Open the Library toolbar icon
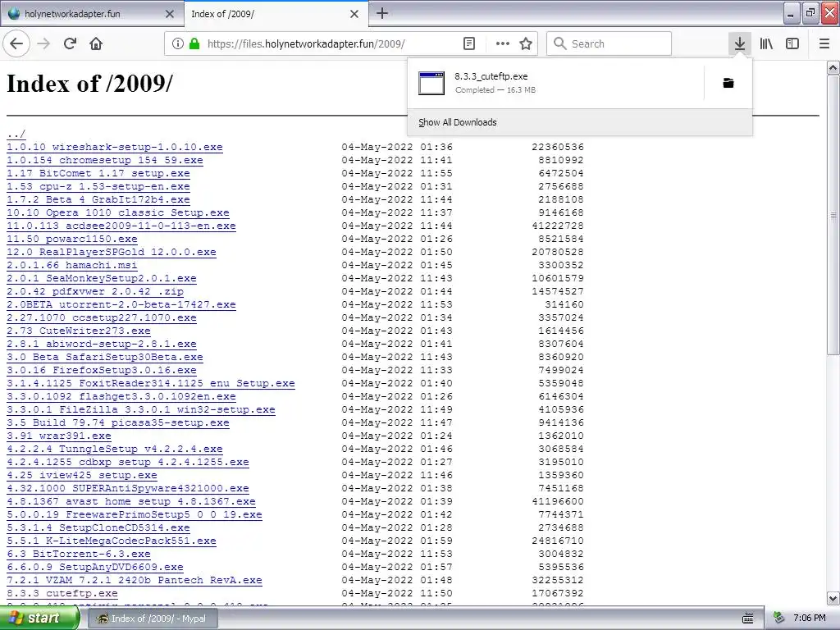The height and width of the screenshot is (630, 840). pos(766,43)
